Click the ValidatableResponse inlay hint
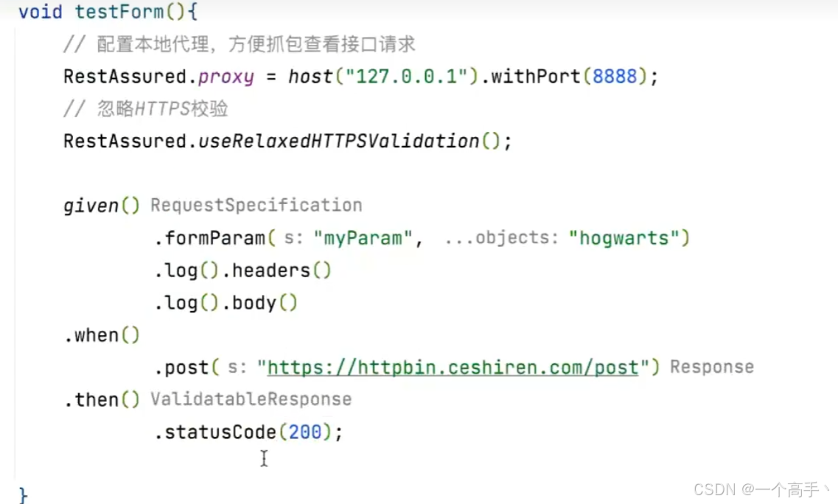This screenshot has height=504, width=838. (251, 399)
